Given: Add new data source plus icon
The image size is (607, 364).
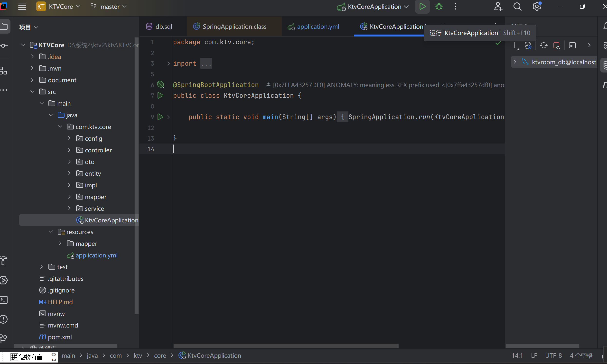Looking at the screenshot, I should (515, 45).
